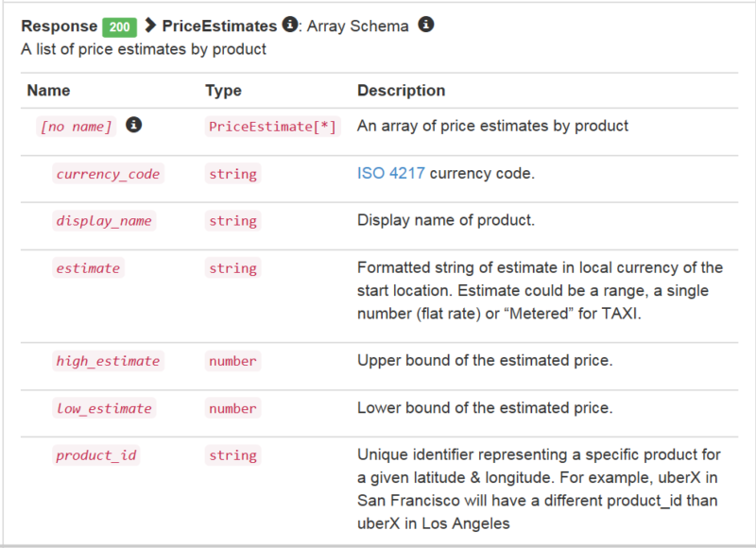Screen dimensions: 756x548
Task: Select the product_id field name
Action: (96, 455)
